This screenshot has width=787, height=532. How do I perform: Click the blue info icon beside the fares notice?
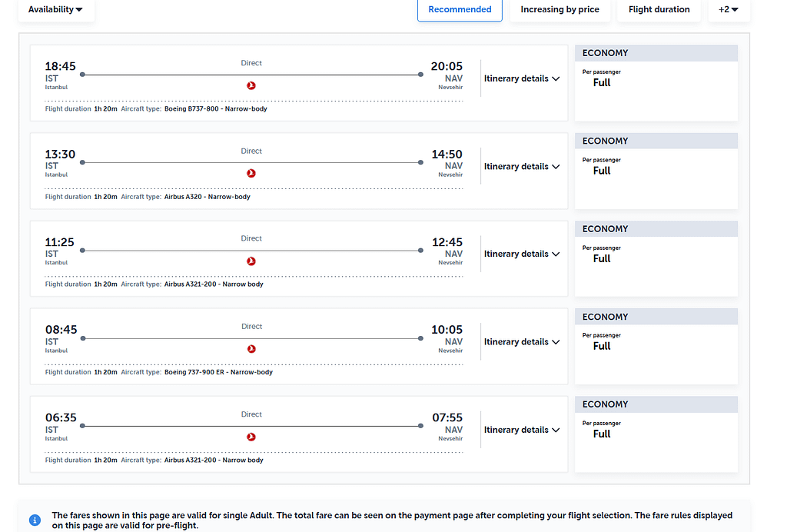coord(35,520)
